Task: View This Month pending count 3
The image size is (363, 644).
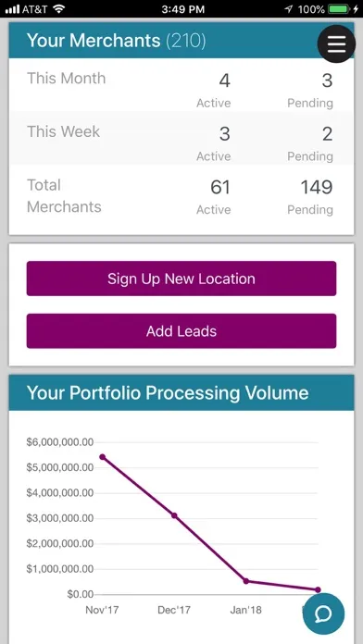Action: coord(327,80)
